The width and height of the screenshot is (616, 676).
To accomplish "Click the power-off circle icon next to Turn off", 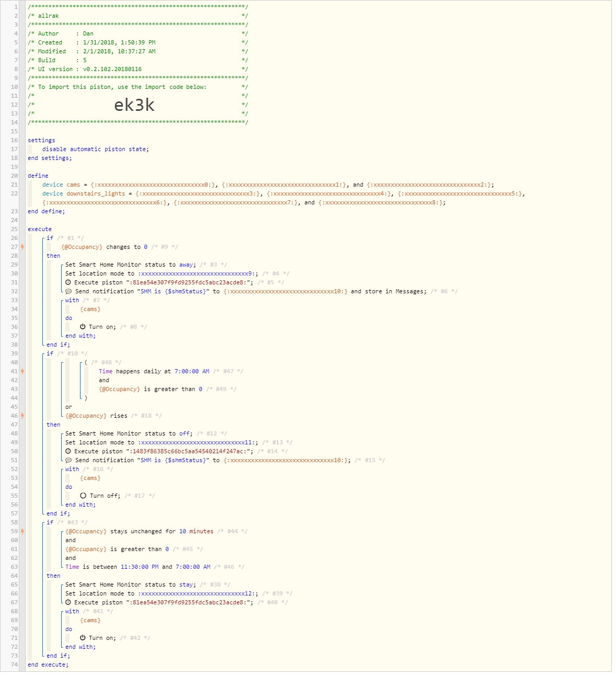I will (x=83, y=496).
